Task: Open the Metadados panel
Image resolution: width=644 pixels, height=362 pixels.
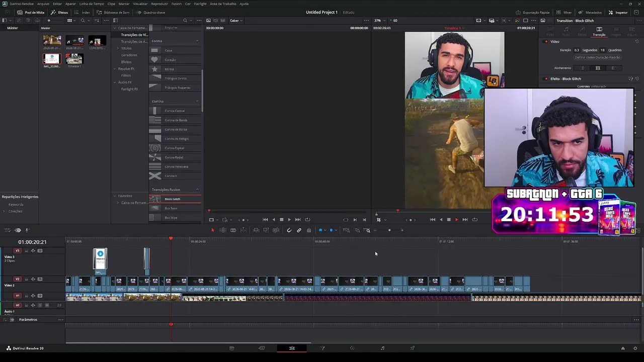Action: (x=590, y=12)
